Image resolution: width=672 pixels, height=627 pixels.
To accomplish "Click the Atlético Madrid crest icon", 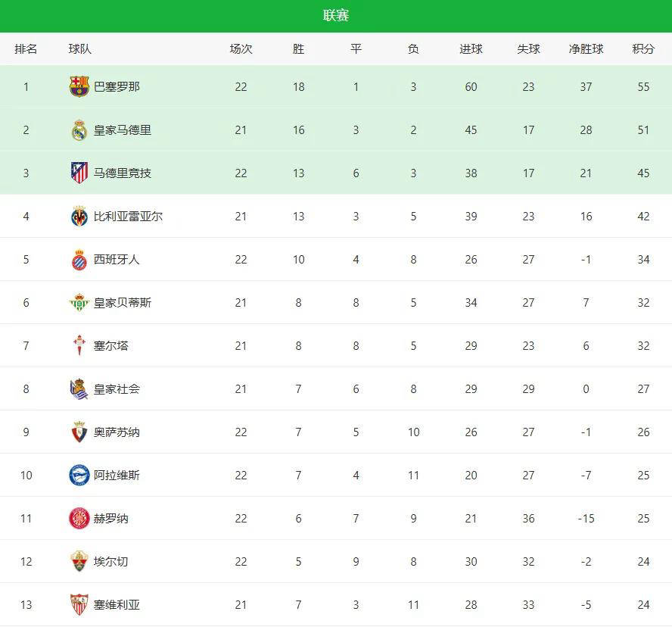I will (x=79, y=173).
